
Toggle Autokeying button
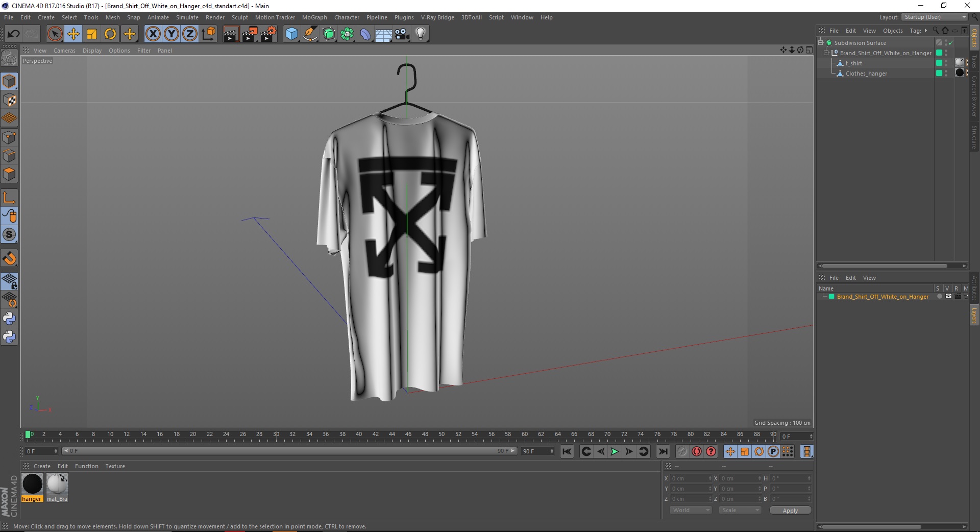click(696, 451)
